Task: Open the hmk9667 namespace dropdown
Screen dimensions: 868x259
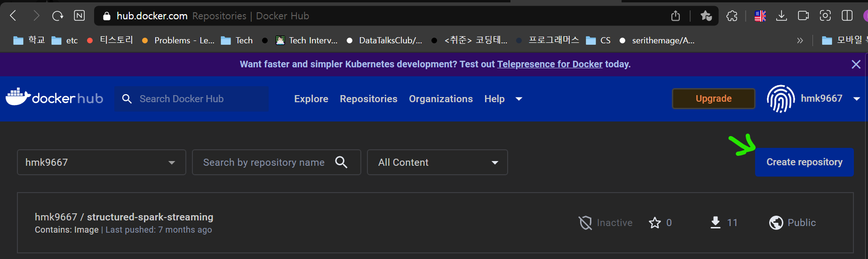Action: point(102,162)
